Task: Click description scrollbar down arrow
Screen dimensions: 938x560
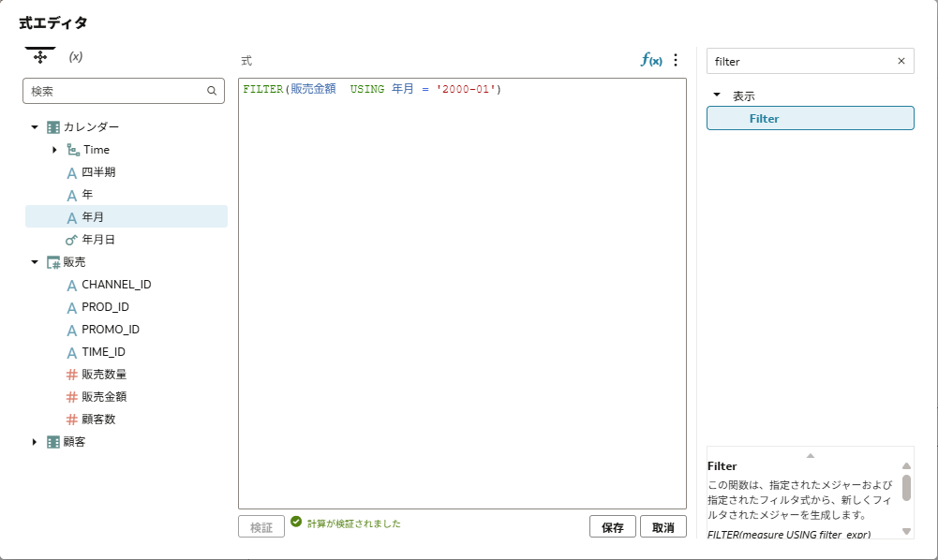Action: click(907, 531)
